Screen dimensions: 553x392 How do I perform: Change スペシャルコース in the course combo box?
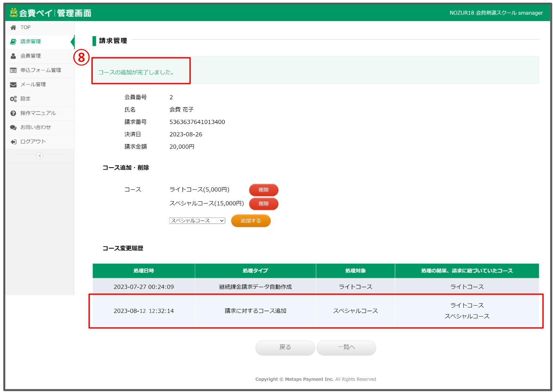coord(197,220)
